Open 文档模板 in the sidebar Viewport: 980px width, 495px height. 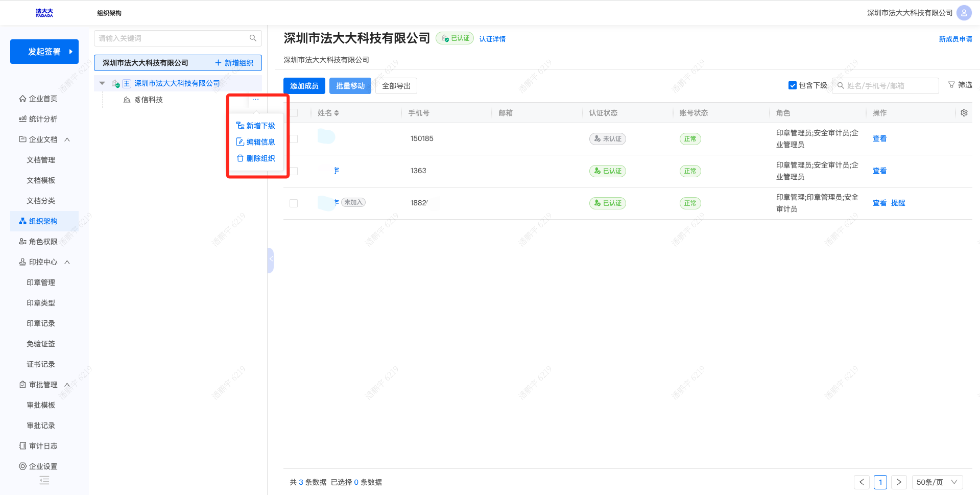pyautogui.click(x=41, y=180)
